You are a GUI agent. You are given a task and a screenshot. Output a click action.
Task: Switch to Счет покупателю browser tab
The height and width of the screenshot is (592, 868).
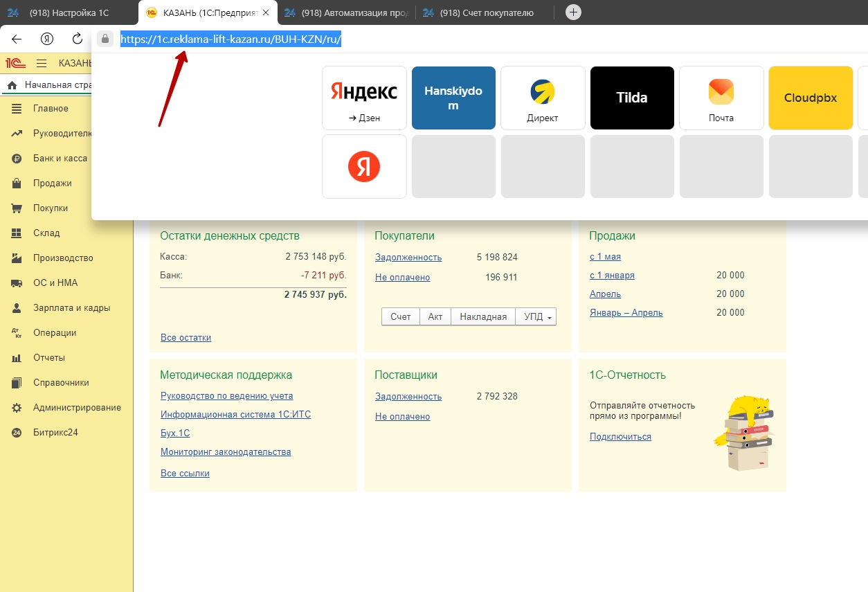486,12
